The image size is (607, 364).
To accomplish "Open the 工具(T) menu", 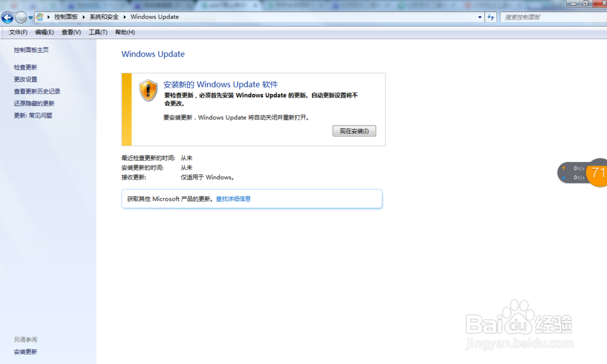I will click(x=98, y=32).
